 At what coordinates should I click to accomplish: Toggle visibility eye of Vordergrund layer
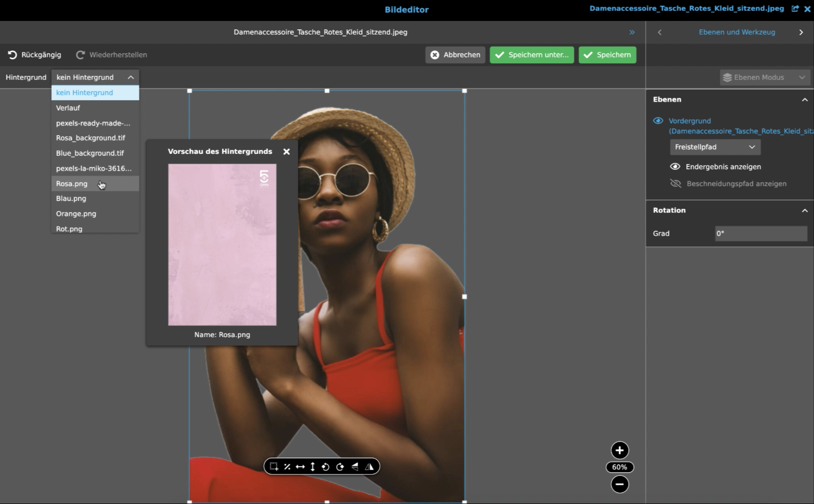pos(658,121)
